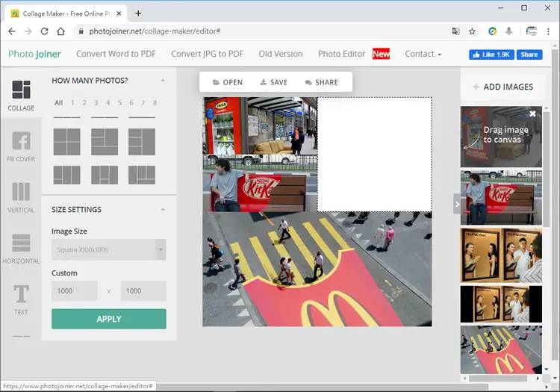The height and width of the screenshot is (392, 560).
Task: Choose the Vertical layout icon
Action: point(21,192)
